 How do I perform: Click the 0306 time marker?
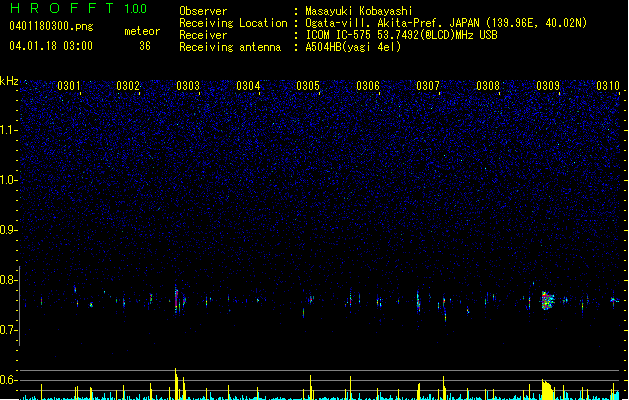[x=368, y=86]
